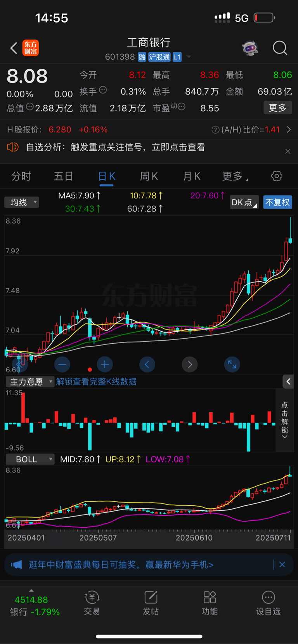Tap the search magnifier icon
The height and width of the screenshot is (644, 298).
(x=280, y=48)
